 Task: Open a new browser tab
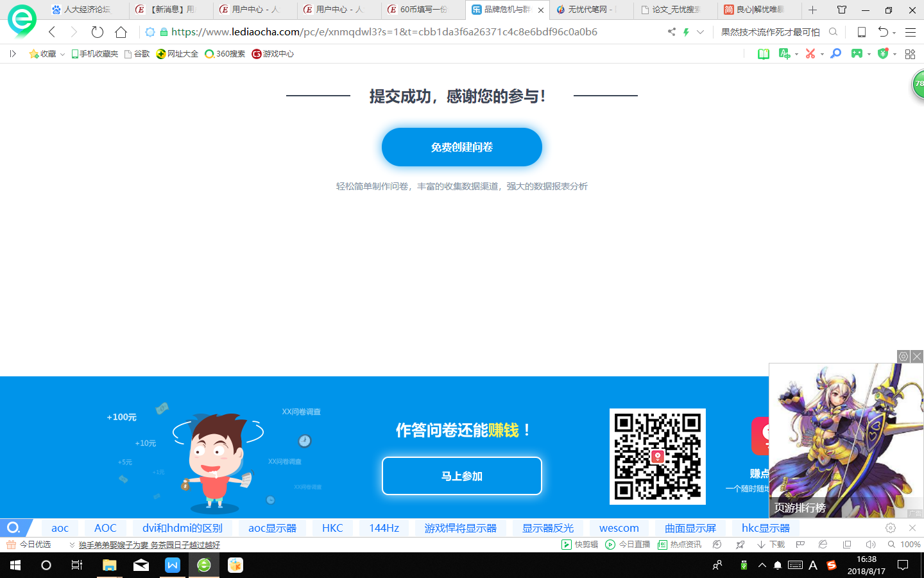tap(812, 10)
